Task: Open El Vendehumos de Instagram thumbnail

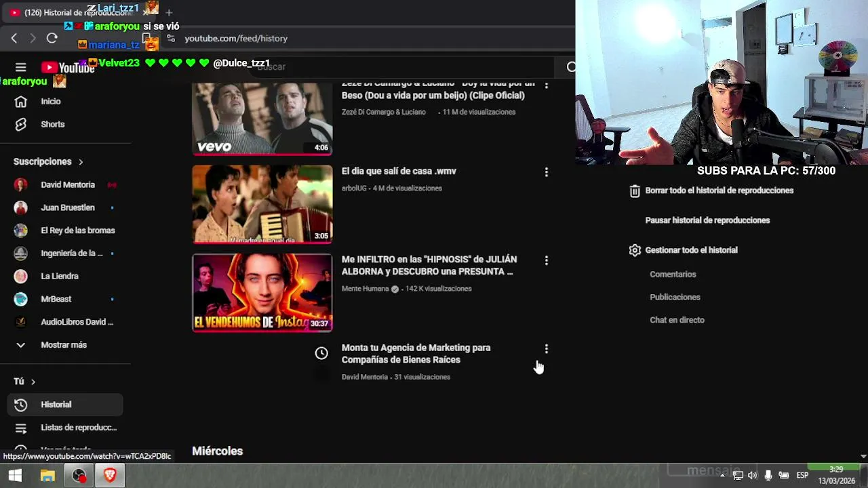Action: pyautogui.click(x=262, y=293)
